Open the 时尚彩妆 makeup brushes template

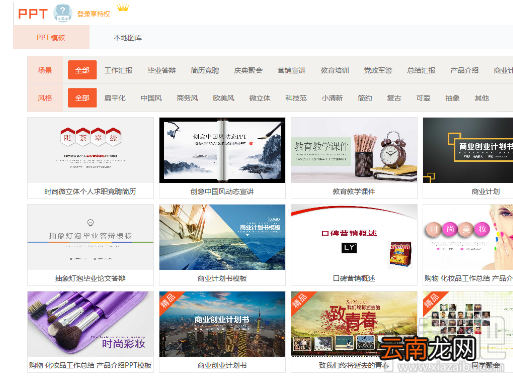90,324
